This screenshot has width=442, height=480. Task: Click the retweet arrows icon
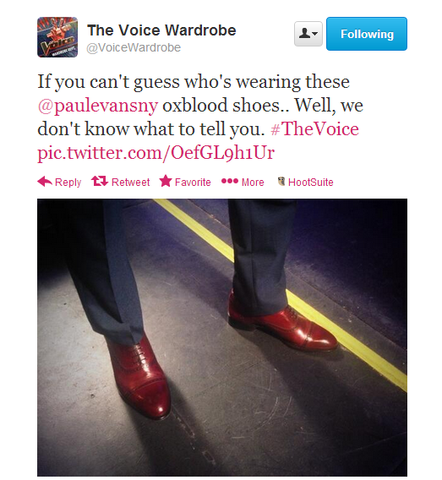[100, 181]
